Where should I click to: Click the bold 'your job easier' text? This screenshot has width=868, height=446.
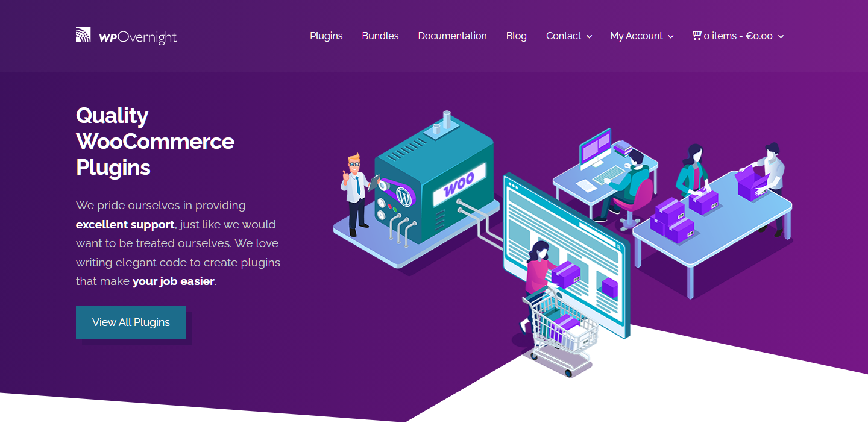coord(174,281)
